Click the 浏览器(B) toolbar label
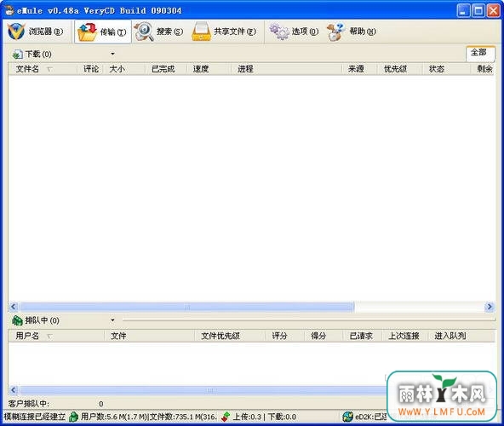The height and width of the screenshot is (426, 504). [46, 32]
